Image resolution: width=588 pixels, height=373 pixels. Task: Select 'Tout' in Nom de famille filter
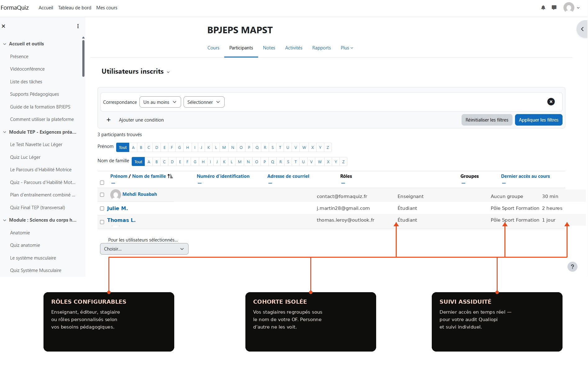(x=138, y=162)
